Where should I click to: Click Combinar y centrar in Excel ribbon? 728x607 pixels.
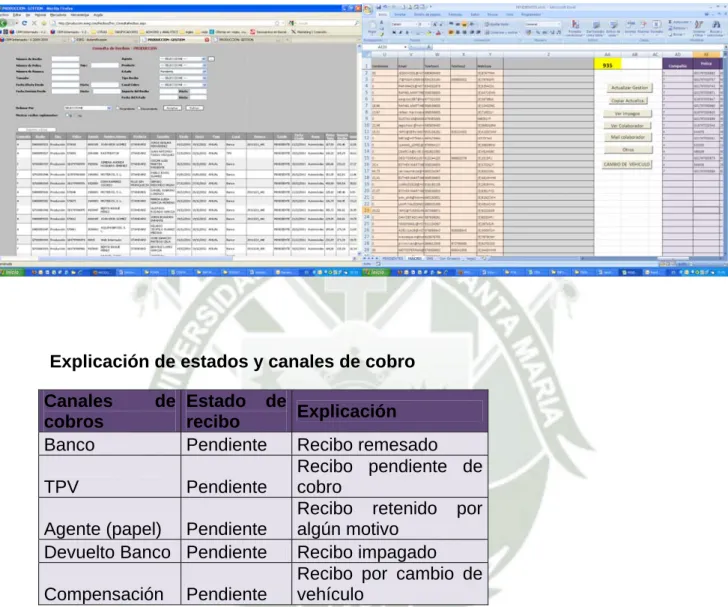(x=501, y=33)
